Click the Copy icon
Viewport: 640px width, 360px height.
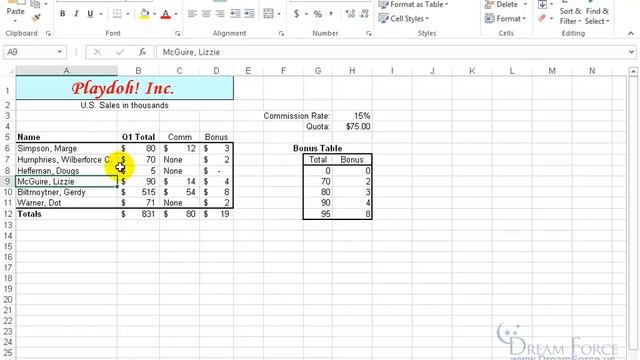(36, 4)
